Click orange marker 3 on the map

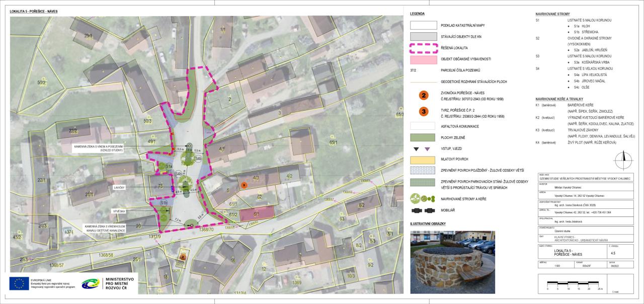244,185
